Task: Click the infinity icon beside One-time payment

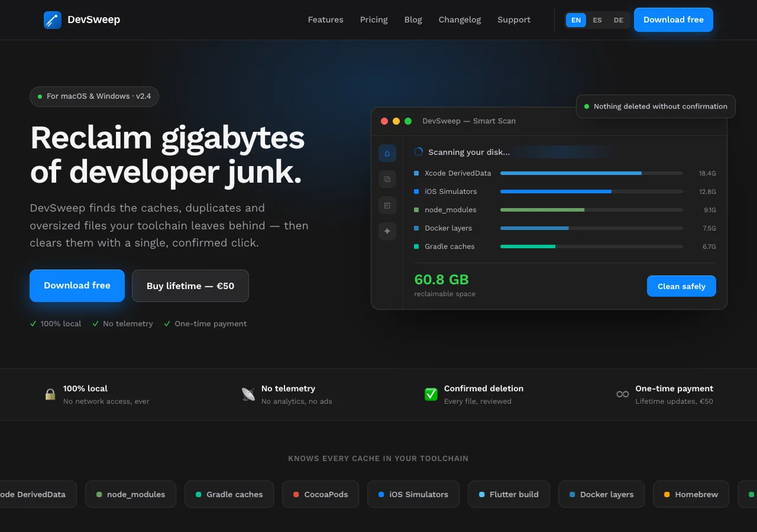Action: [623, 394]
